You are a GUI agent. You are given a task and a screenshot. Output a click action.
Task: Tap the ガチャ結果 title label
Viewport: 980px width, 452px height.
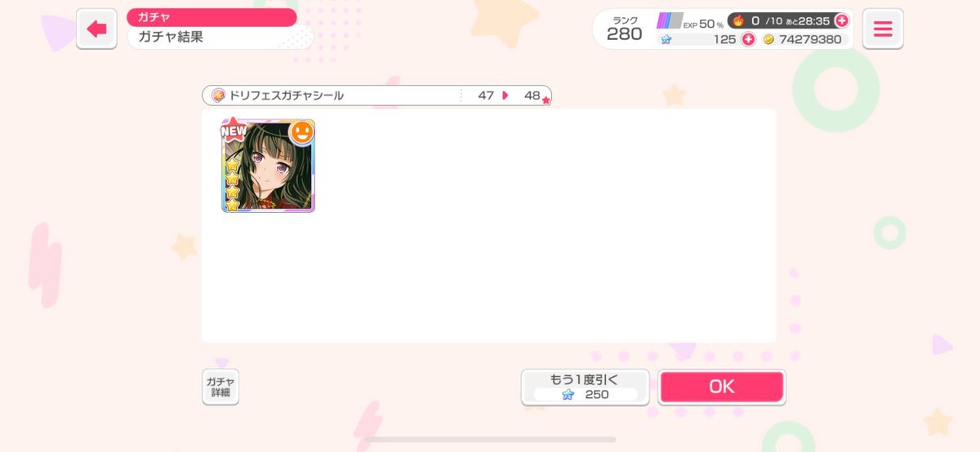point(171,37)
